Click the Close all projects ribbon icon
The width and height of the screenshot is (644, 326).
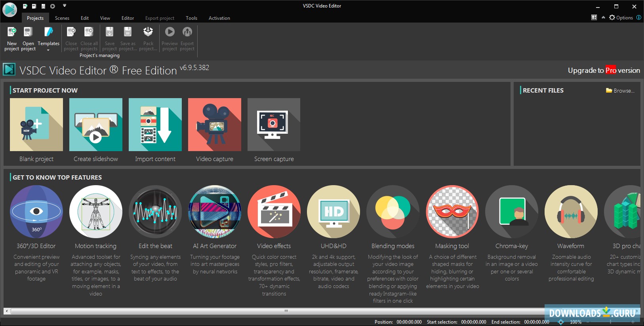tap(89, 38)
